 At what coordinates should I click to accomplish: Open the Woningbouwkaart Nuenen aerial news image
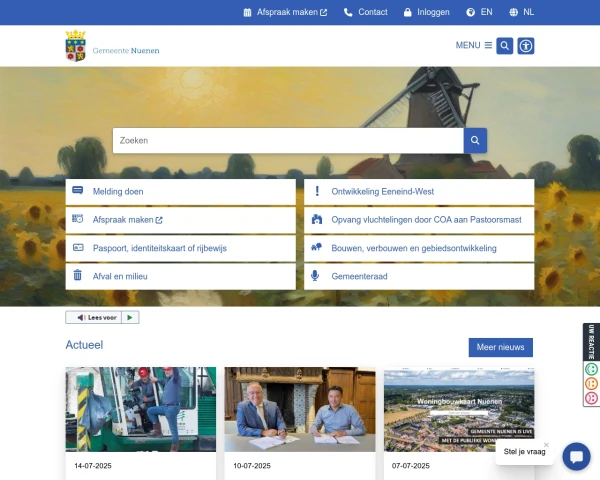pos(459,409)
